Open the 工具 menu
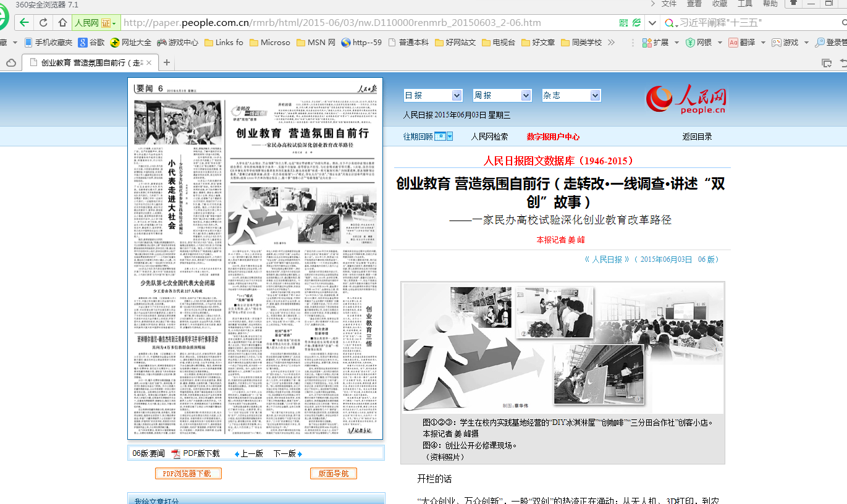The image size is (847, 504). click(x=745, y=4)
